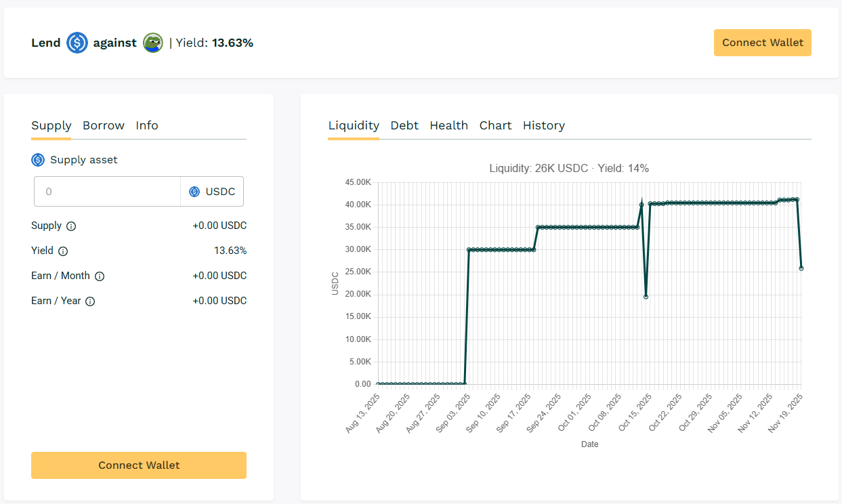Select the Liquidity tab

click(x=354, y=125)
